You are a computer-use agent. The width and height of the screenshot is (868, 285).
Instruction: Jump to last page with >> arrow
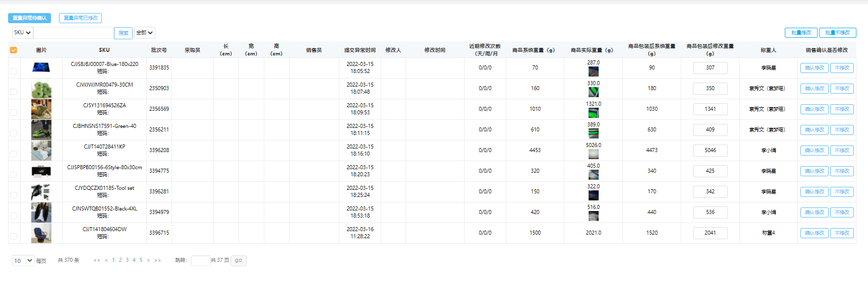158,260
